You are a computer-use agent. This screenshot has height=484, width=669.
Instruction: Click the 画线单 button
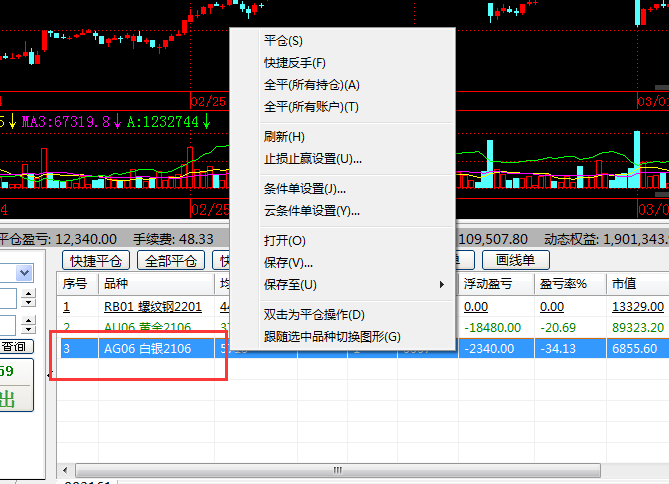[516, 260]
